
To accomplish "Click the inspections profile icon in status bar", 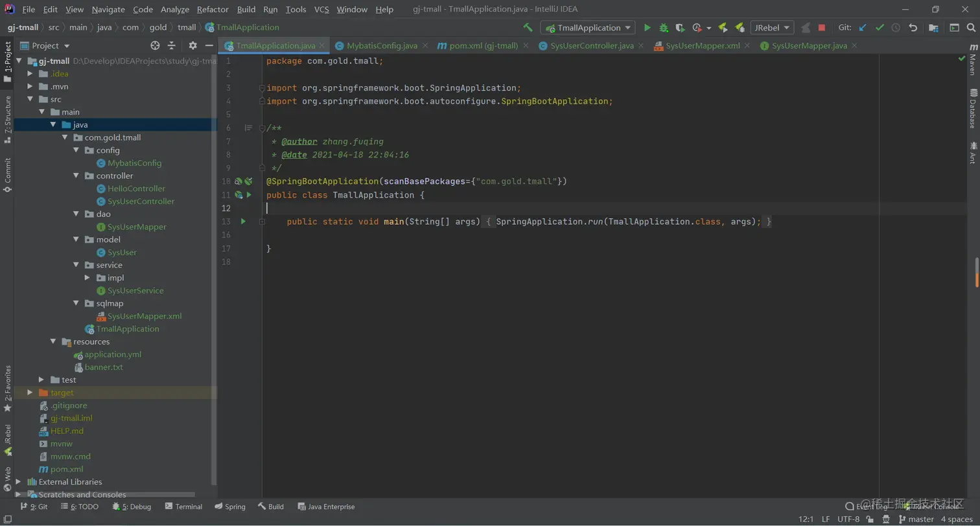I will click(885, 519).
